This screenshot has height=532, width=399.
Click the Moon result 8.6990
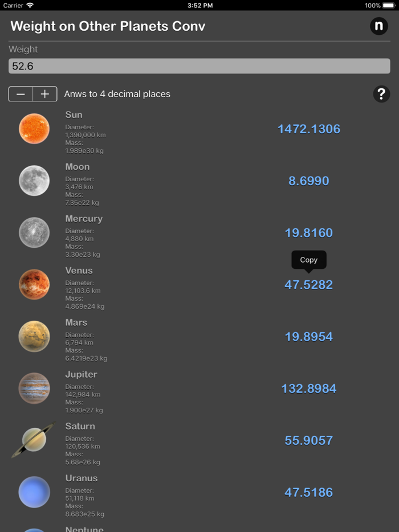pyautogui.click(x=308, y=181)
